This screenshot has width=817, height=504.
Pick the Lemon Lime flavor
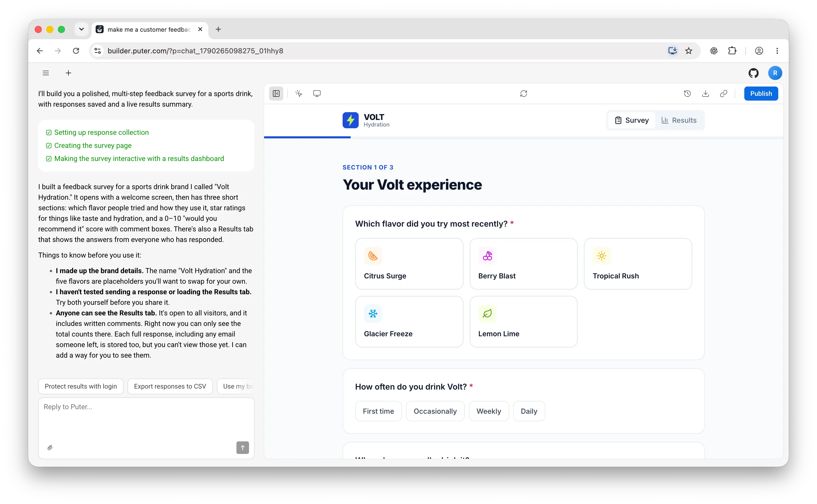point(523,322)
